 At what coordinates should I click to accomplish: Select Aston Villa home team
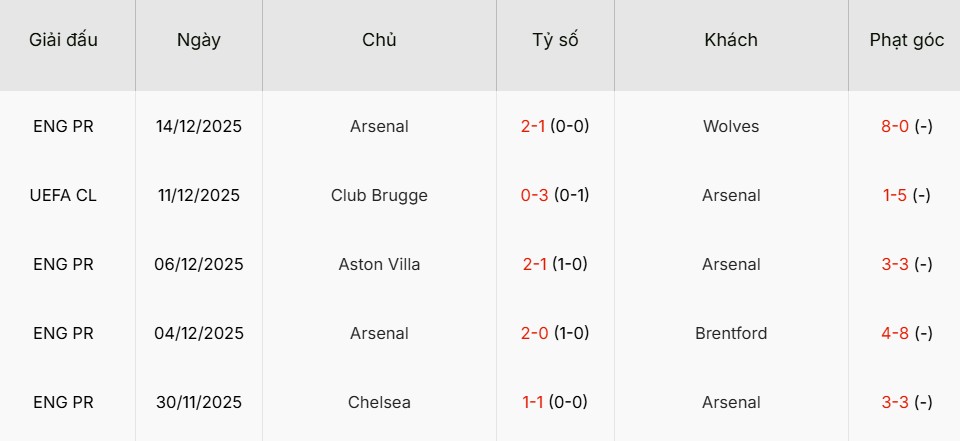(379, 264)
